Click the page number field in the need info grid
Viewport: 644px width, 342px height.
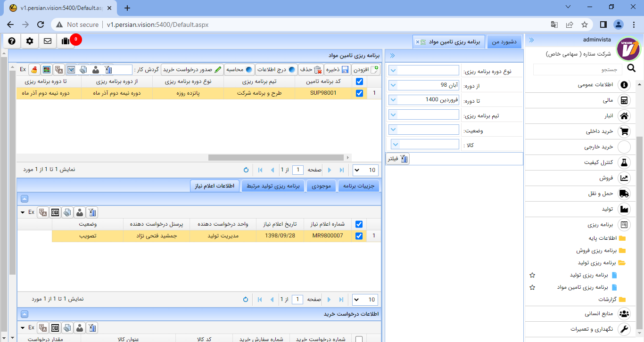tap(297, 299)
